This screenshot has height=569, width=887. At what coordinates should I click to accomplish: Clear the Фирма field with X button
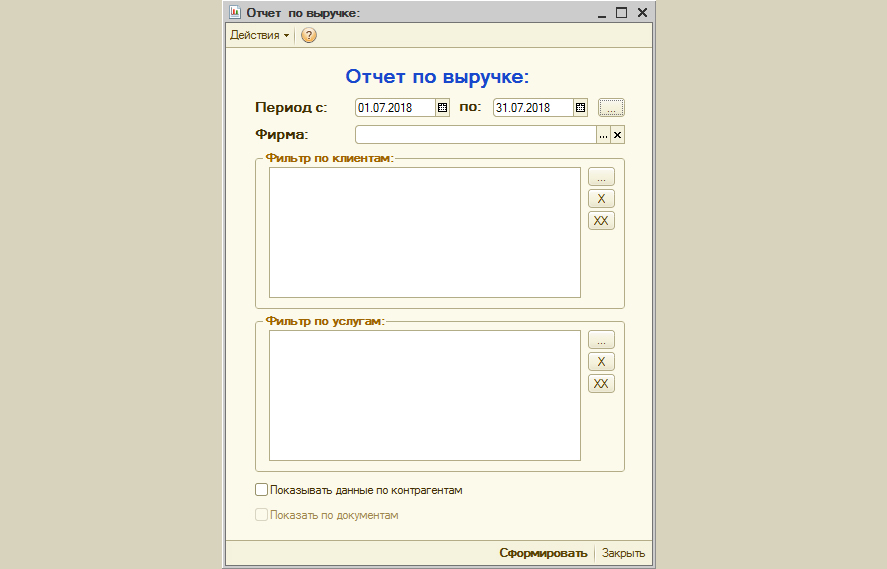pyautogui.click(x=617, y=136)
